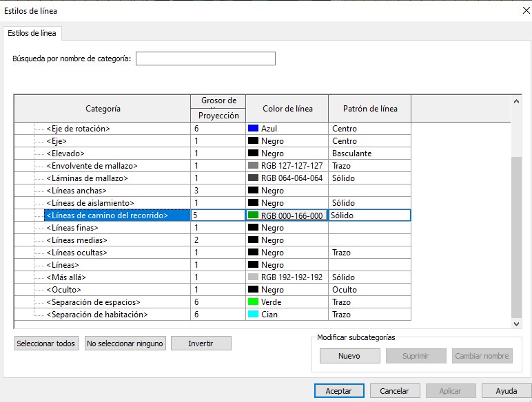Image resolution: width=532 pixels, height=402 pixels.
Task: Confirm the dialog with Aceptar
Action: 338,391
